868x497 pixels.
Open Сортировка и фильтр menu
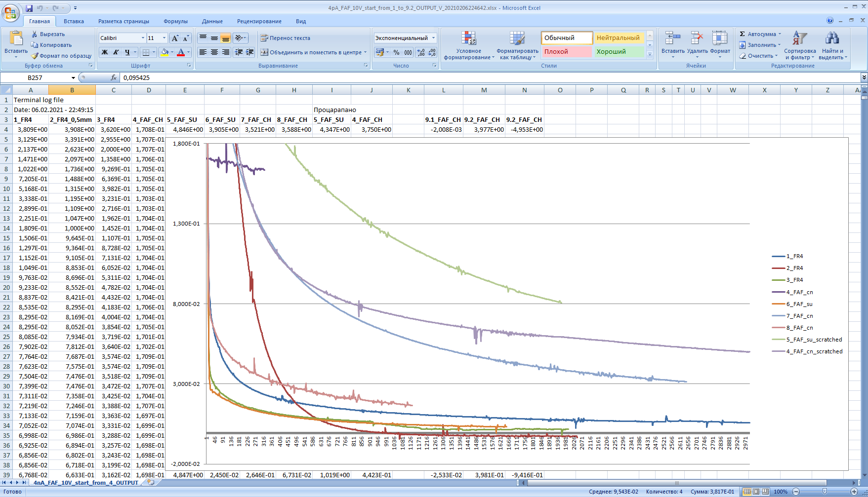pyautogui.click(x=799, y=45)
